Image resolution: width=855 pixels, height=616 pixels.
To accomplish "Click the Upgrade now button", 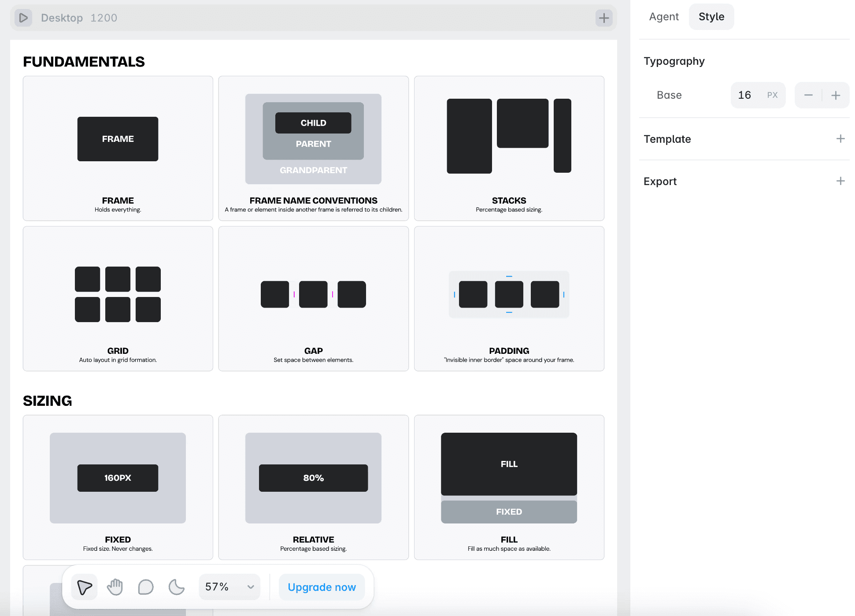I will pos(322,587).
